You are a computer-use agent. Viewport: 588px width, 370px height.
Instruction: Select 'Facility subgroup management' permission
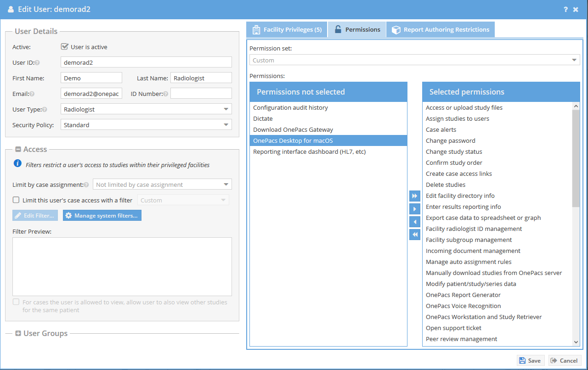click(498, 240)
